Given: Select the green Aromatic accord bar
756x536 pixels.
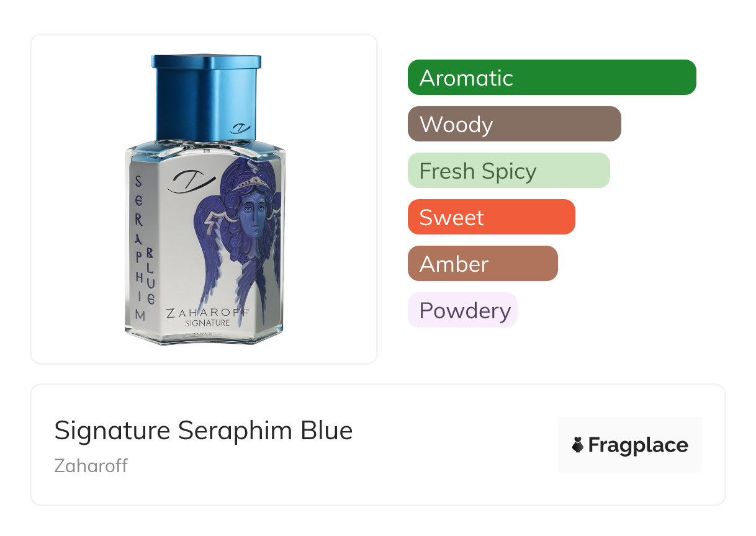Looking at the screenshot, I should tap(552, 78).
